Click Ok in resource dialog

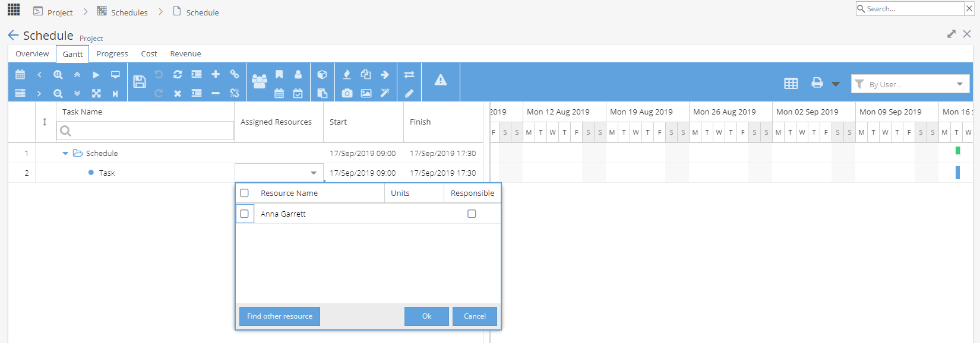click(426, 316)
